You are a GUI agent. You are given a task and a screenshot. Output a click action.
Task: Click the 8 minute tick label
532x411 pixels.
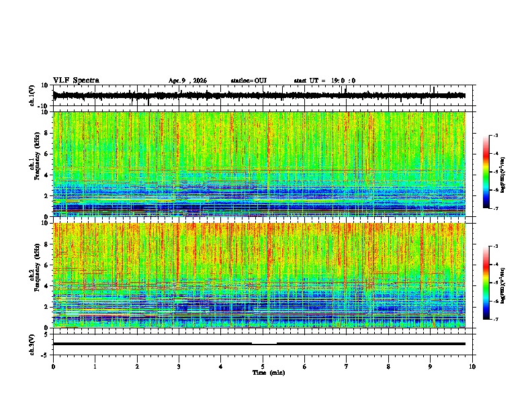[388, 367]
